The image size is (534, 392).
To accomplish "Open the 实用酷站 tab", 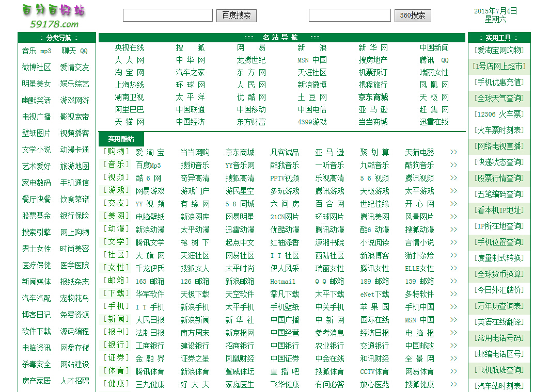I will tap(121, 139).
